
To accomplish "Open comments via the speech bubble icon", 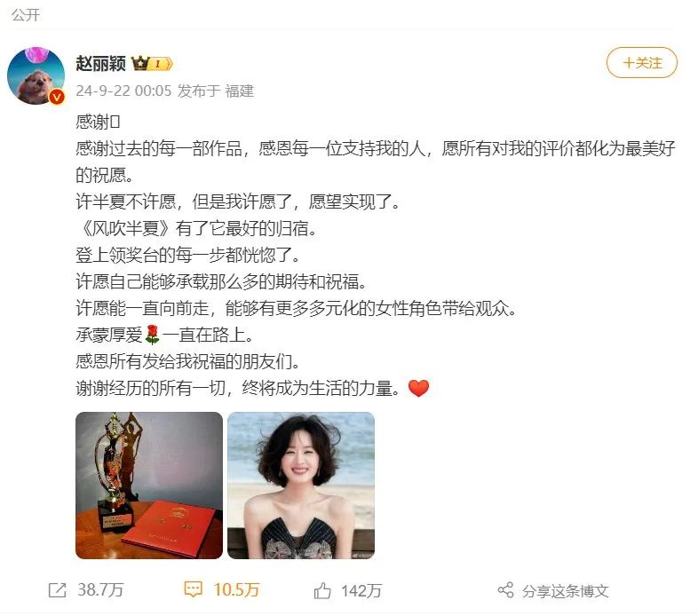I will [x=194, y=589].
